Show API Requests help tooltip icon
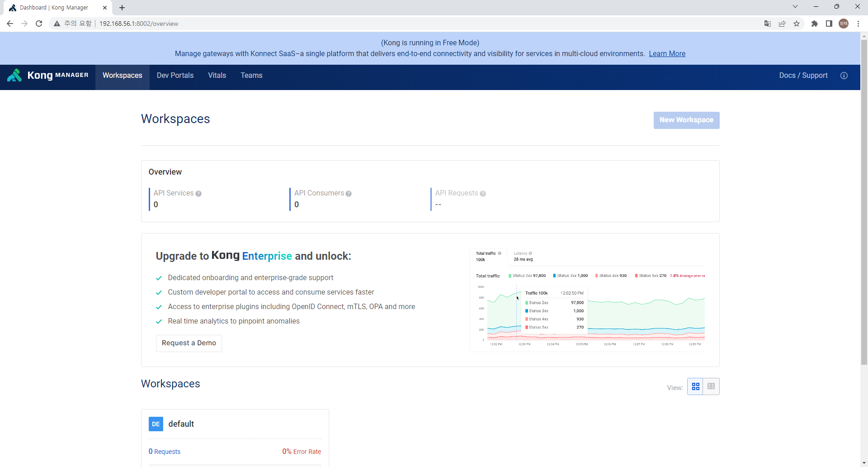 [483, 194]
